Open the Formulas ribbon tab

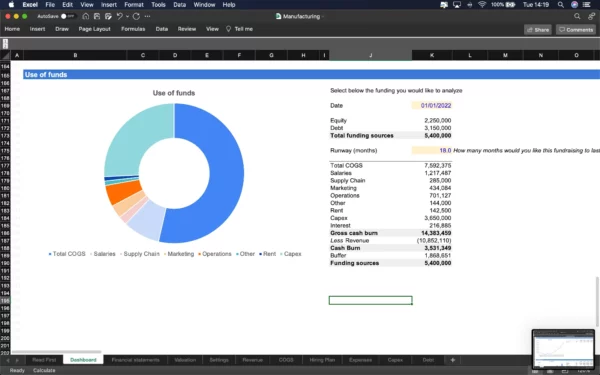pyautogui.click(x=133, y=29)
